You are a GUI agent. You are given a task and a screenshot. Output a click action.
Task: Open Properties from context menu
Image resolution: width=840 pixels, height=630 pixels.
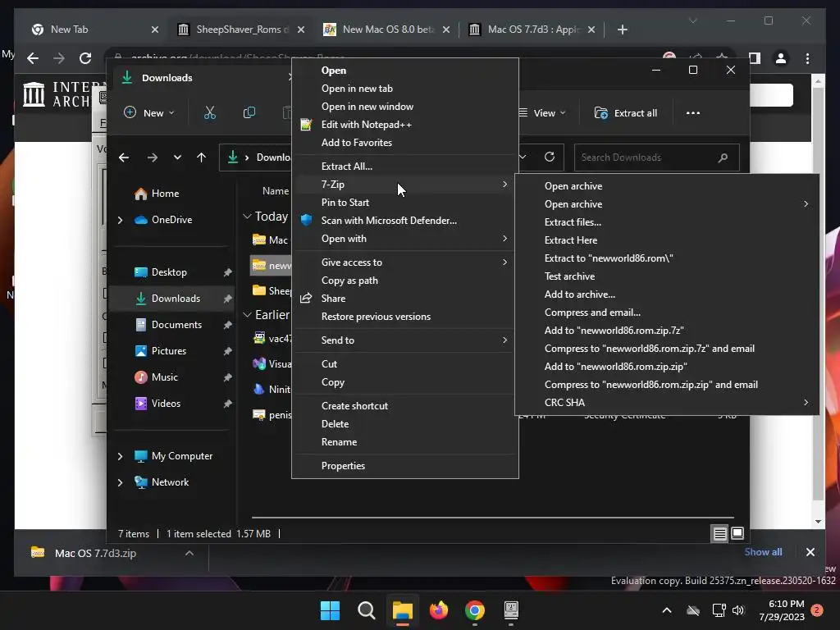pos(405,466)
